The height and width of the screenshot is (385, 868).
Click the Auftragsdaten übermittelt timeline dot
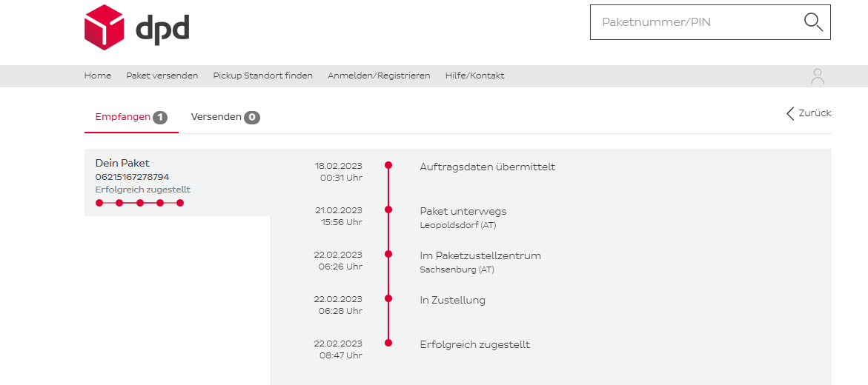(x=388, y=165)
